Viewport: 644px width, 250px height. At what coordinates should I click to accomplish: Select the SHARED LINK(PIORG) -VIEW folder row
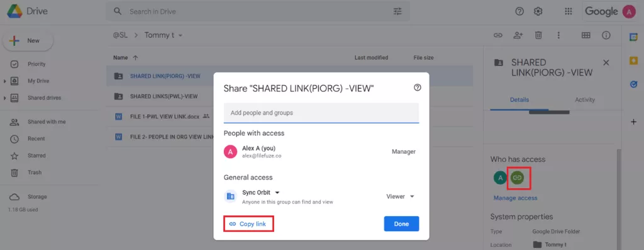click(x=289, y=76)
